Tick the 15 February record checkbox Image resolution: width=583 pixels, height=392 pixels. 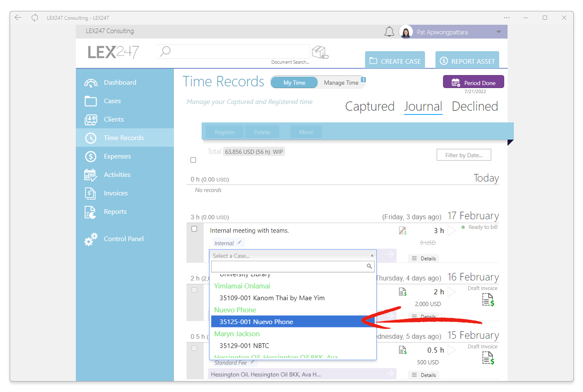tap(194, 348)
